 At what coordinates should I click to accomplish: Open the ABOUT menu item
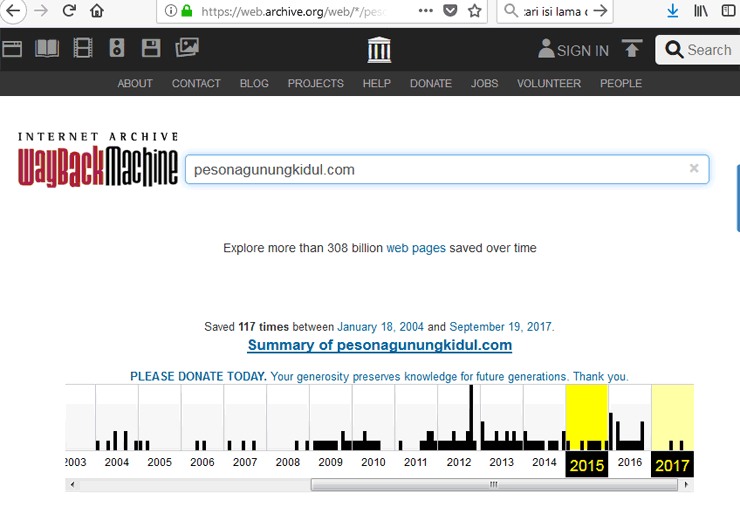[135, 84]
